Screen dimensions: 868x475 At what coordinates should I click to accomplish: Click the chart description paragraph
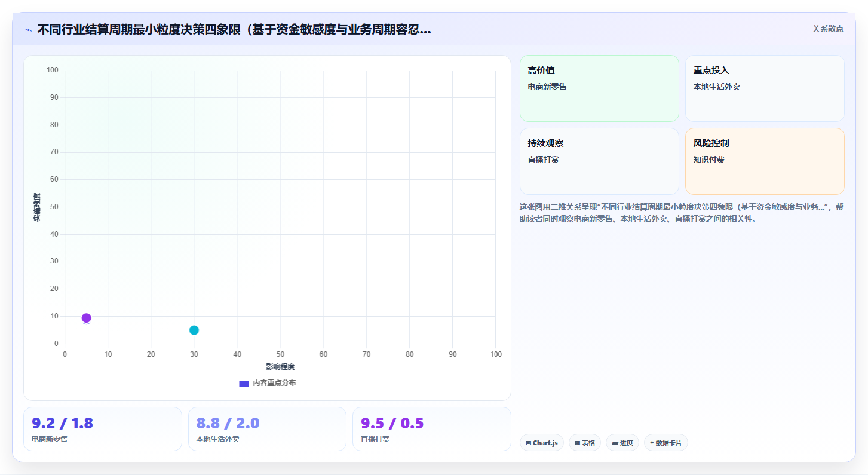tap(682, 213)
